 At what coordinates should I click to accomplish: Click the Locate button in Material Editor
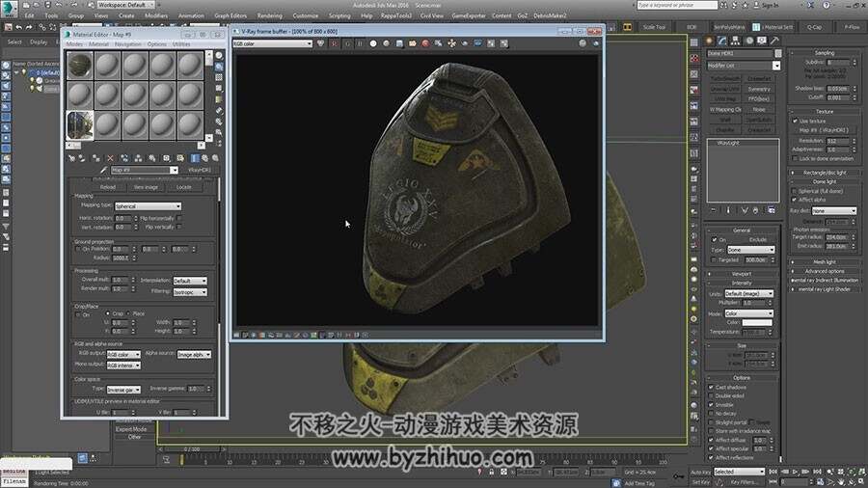[184, 187]
